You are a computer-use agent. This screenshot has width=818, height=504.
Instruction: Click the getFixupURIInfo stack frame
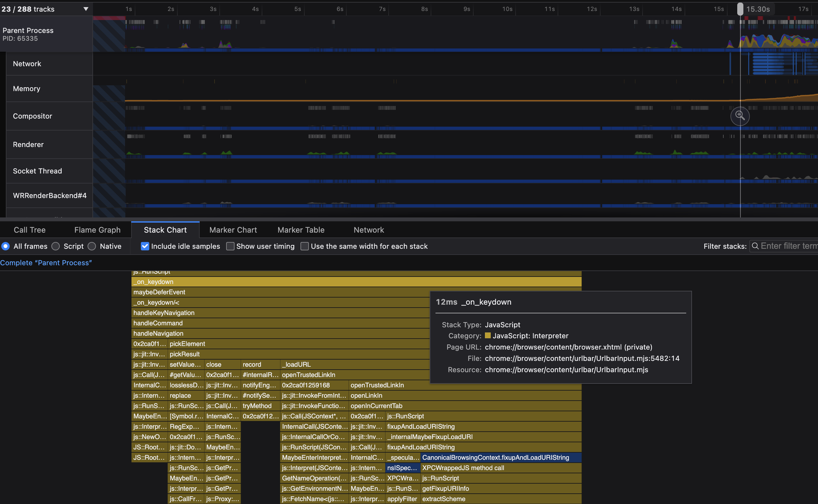click(501, 489)
